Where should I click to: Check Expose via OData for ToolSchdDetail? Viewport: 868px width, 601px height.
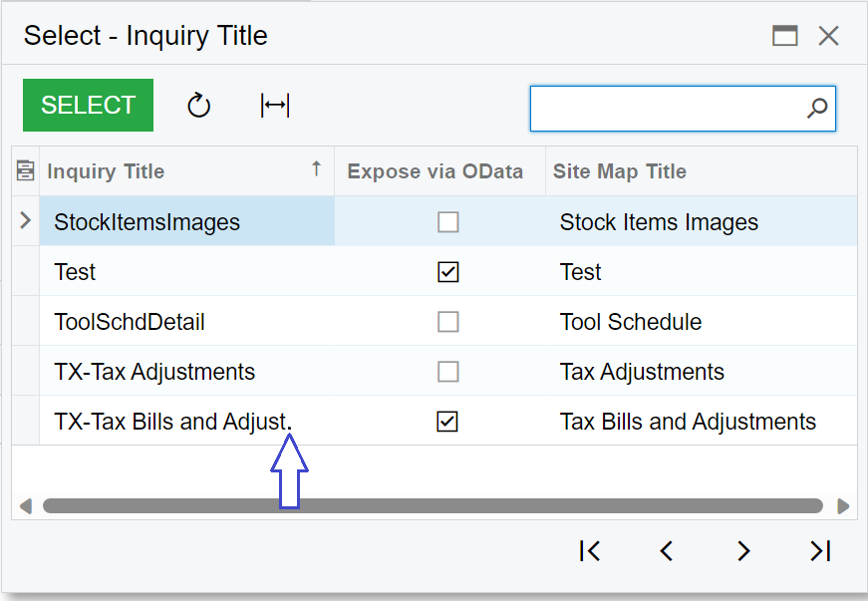(447, 322)
